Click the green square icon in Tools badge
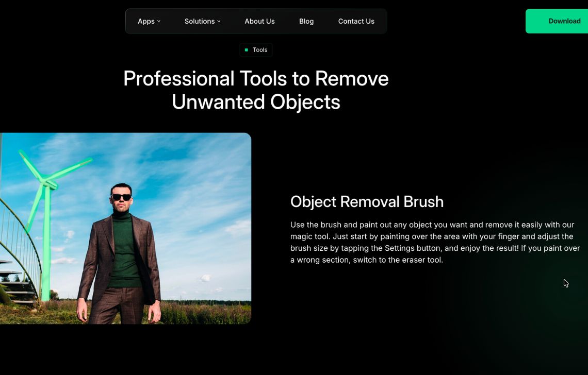588x375 pixels. click(x=246, y=50)
